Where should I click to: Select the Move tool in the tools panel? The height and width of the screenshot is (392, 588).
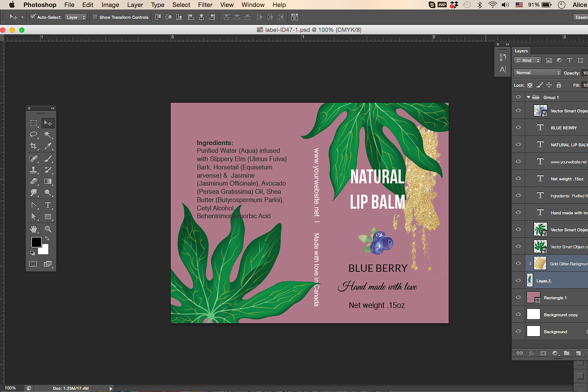pyautogui.click(x=48, y=123)
